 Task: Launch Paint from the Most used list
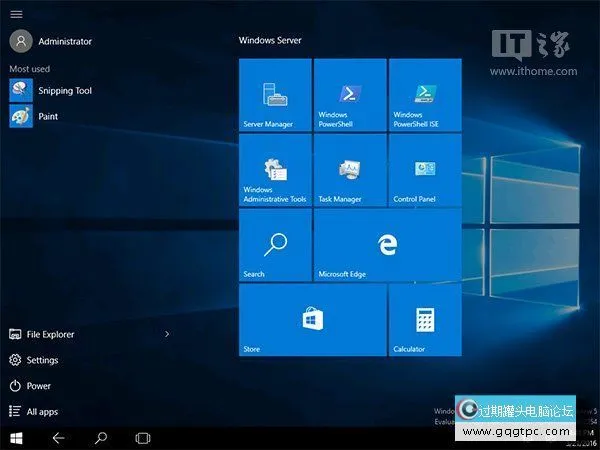[47, 117]
